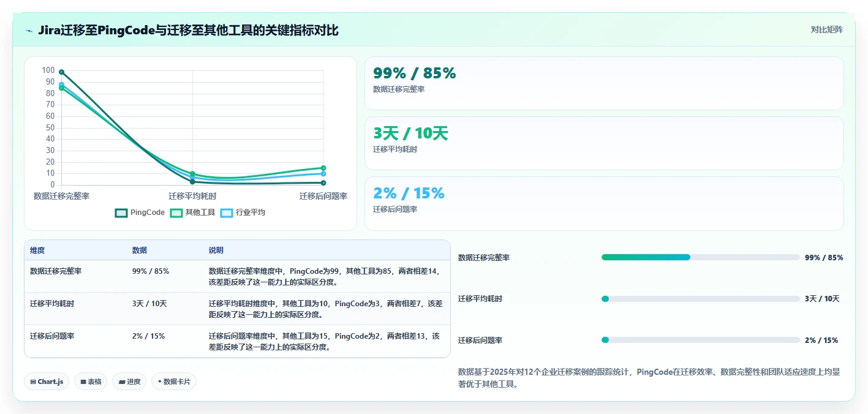
Task: Click 其他工具 point at 迁移平均耗时
Action: click(192, 174)
